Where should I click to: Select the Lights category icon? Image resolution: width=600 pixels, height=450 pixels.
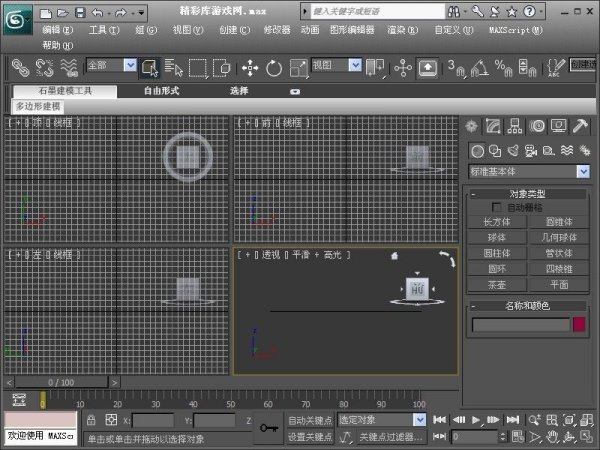point(511,150)
